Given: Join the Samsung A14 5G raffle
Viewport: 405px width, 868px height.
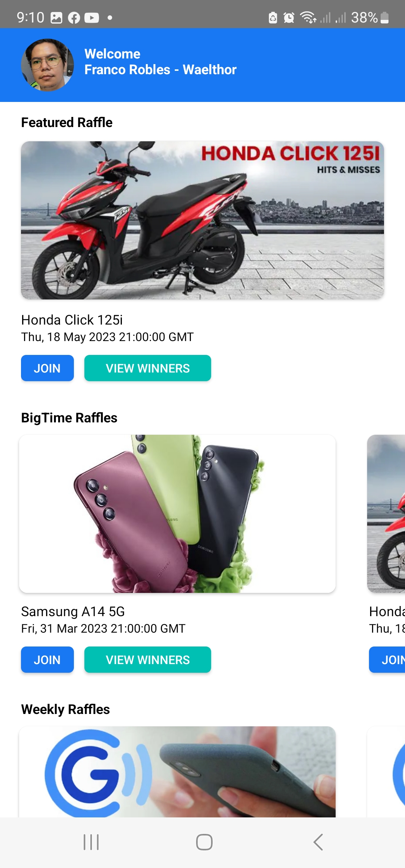Looking at the screenshot, I should tap(47, 660).
